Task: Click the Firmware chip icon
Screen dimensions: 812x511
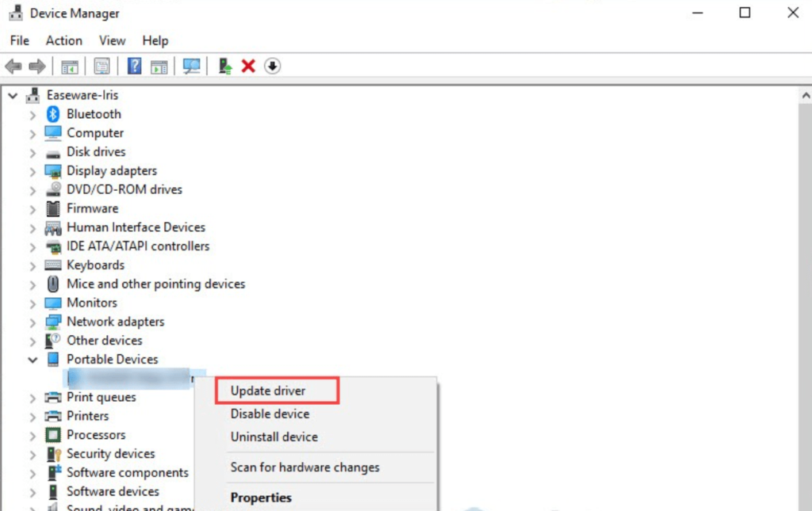Action: [53, 208]
